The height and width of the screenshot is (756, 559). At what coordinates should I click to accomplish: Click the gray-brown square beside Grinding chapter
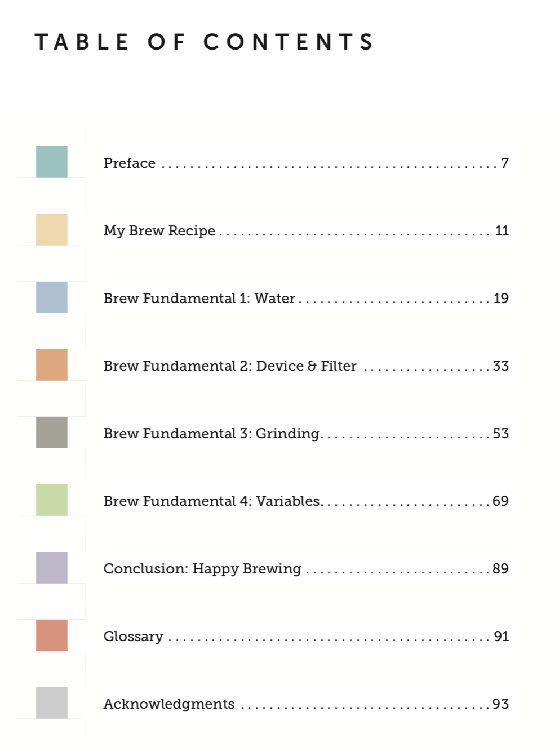coord(52,433)
